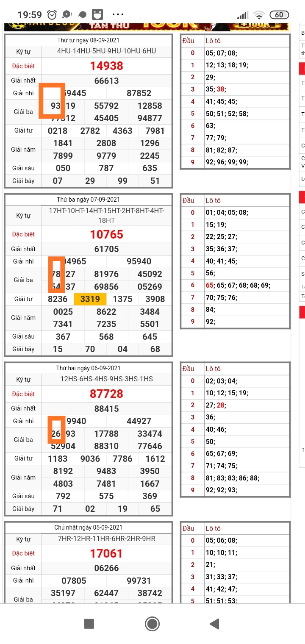Click the Đầu header beside 06-09-2021 table
The width and height of the screenshot is (305, 644).
(189, 369)
